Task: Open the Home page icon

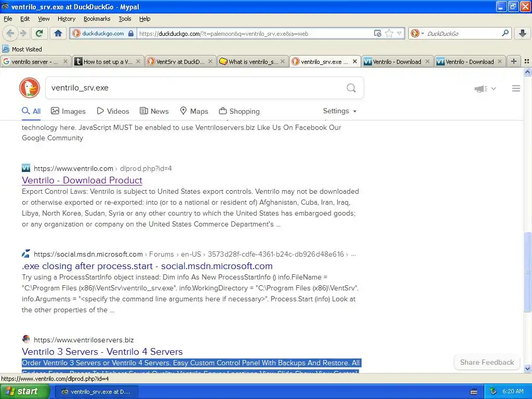Action: (58, 33)
